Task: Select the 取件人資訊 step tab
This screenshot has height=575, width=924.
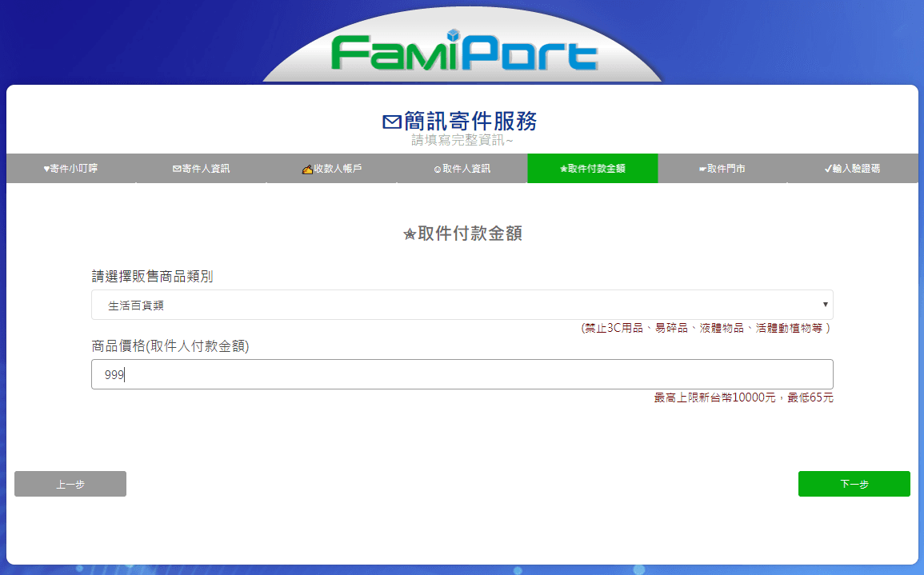Action: [x=462, y=169]
